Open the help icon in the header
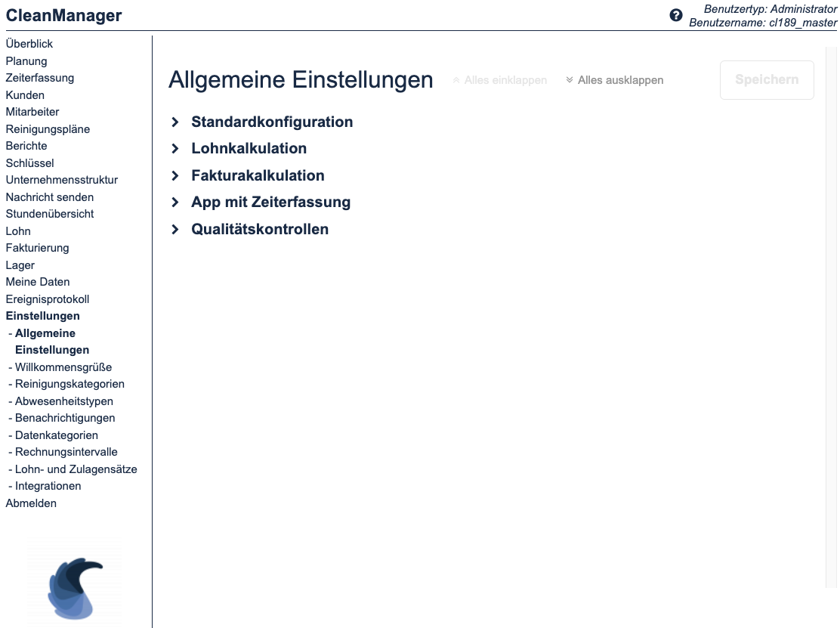 [x=676, y=14]
